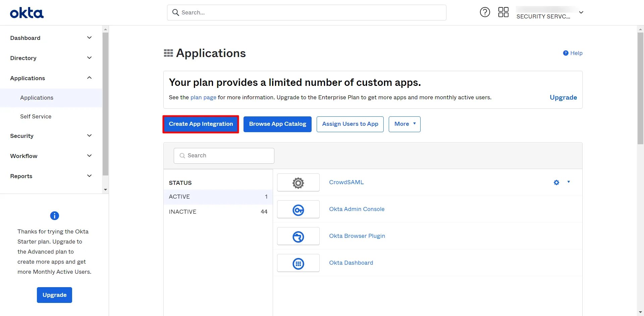The width and height of the screenshot is (644, 316).
Task: Open the settings gear for CrowdSAML
Action: pos(556,182)
